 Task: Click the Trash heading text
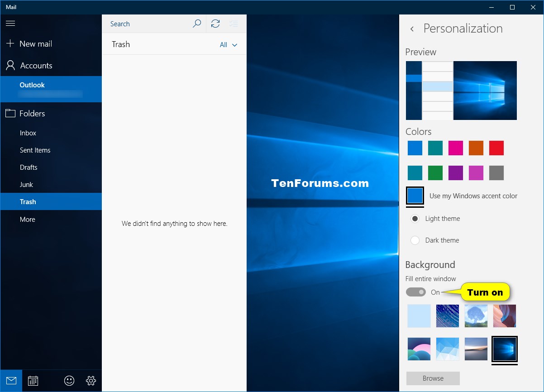(x=121, y=44)
